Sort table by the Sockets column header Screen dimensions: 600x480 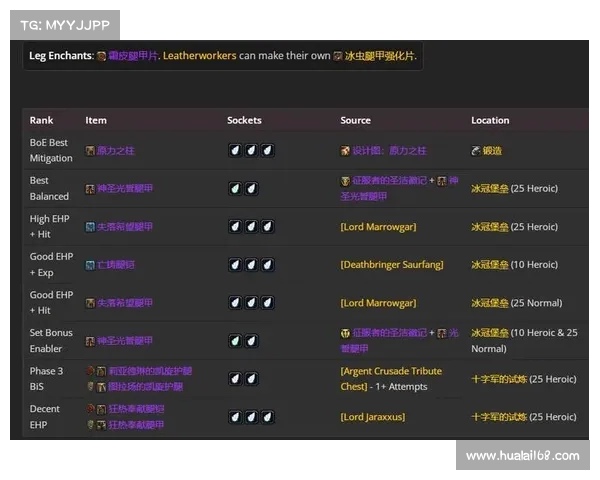[x=244, y=120]
